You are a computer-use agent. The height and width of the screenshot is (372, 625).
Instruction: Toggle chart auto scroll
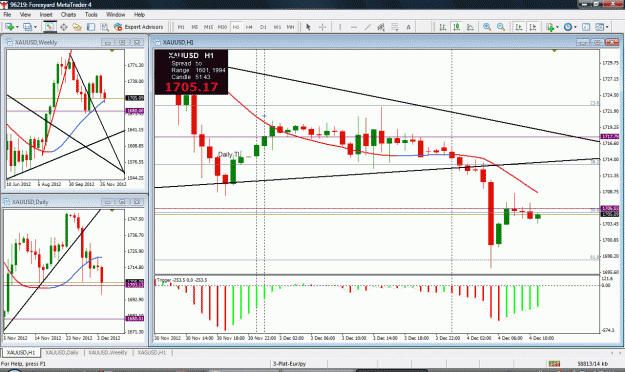tap(519, 27)
